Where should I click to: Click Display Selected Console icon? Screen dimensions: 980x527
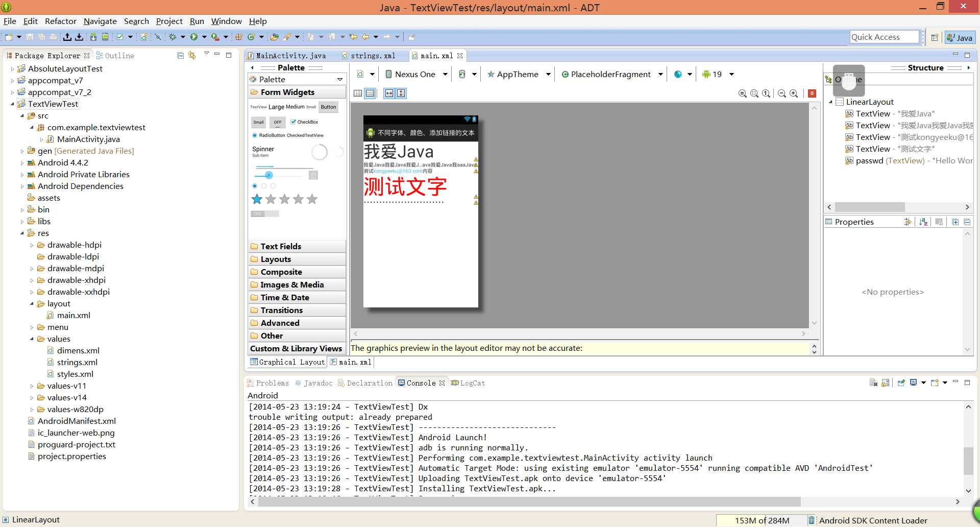pos(913,382)
